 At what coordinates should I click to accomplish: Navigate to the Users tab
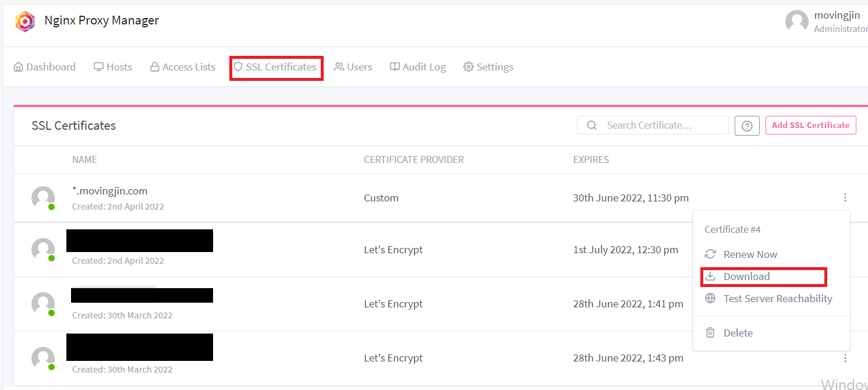353,67
